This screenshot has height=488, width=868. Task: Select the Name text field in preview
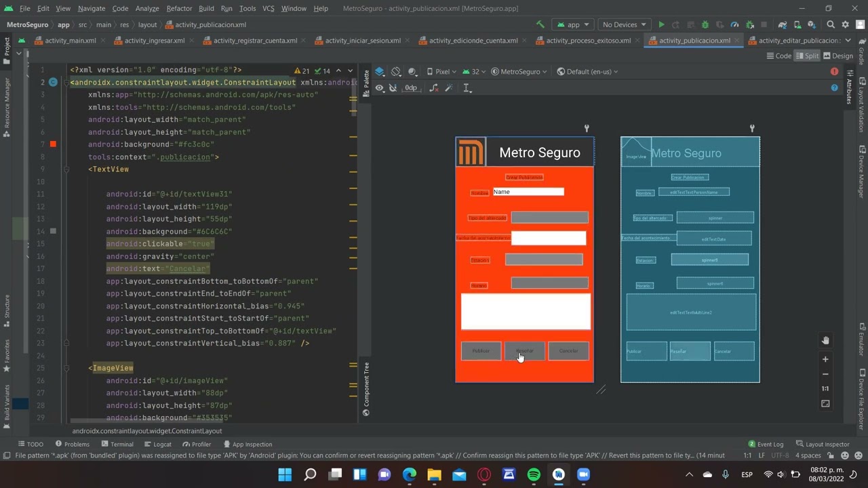tap(528, 192)
